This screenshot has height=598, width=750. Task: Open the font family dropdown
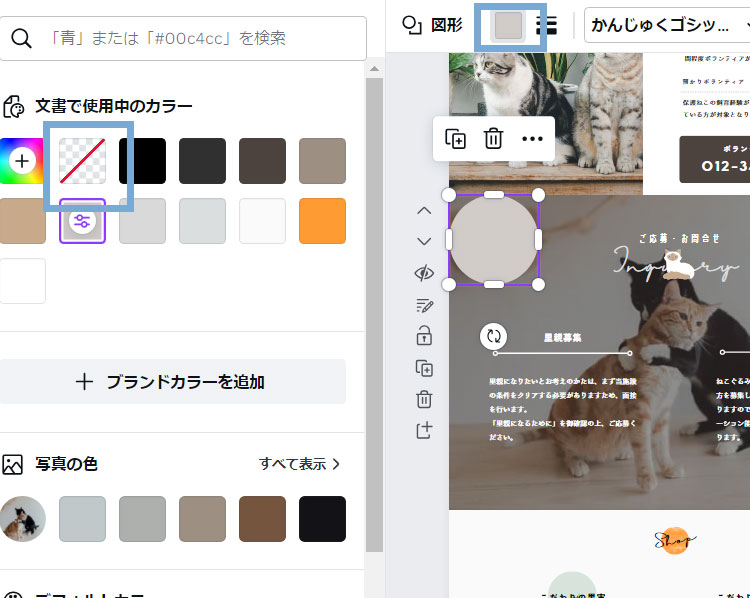(667, 25)
